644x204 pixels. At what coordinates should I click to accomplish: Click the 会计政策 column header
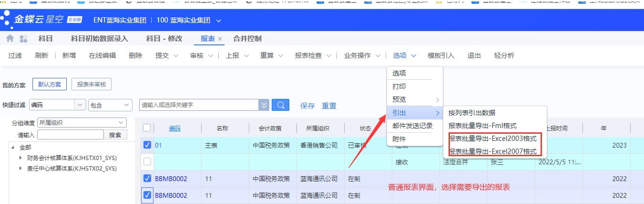tap(270, 128)
